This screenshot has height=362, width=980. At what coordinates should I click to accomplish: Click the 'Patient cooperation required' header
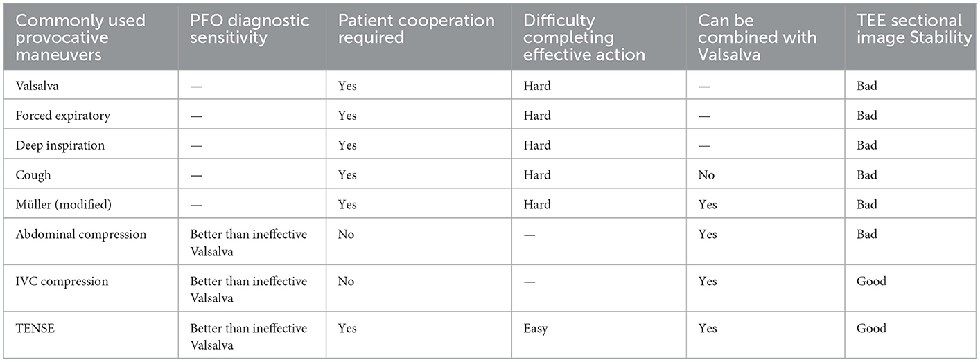pos(416,28)
